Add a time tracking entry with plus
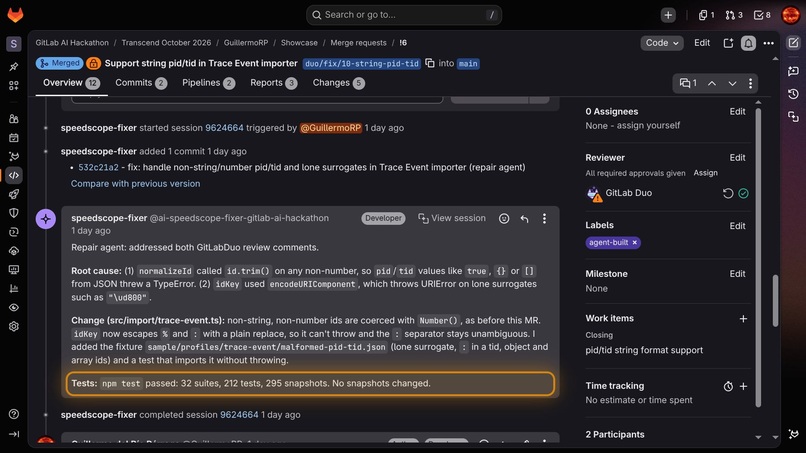The height and width of the screenshot is (453, 806). tap(743, 386)
